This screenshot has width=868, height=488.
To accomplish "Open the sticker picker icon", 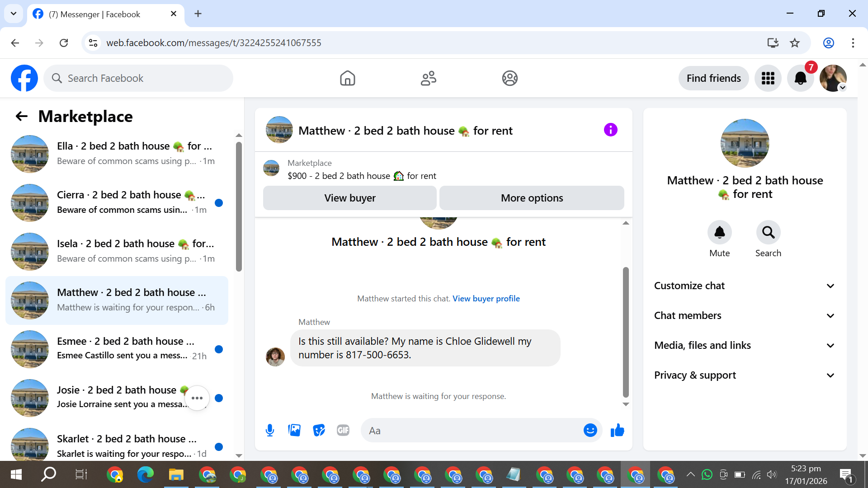I will coord(319,430).
